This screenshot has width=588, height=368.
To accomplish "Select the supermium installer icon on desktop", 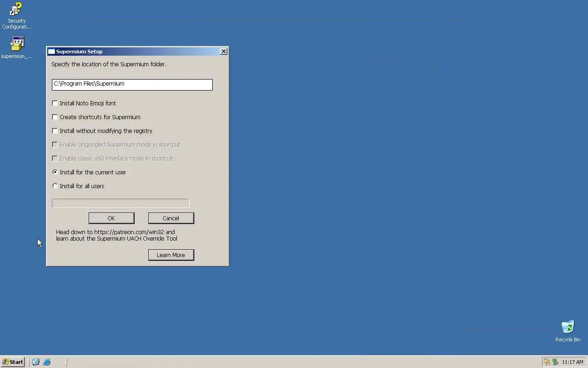I will [x=17, y=47].
